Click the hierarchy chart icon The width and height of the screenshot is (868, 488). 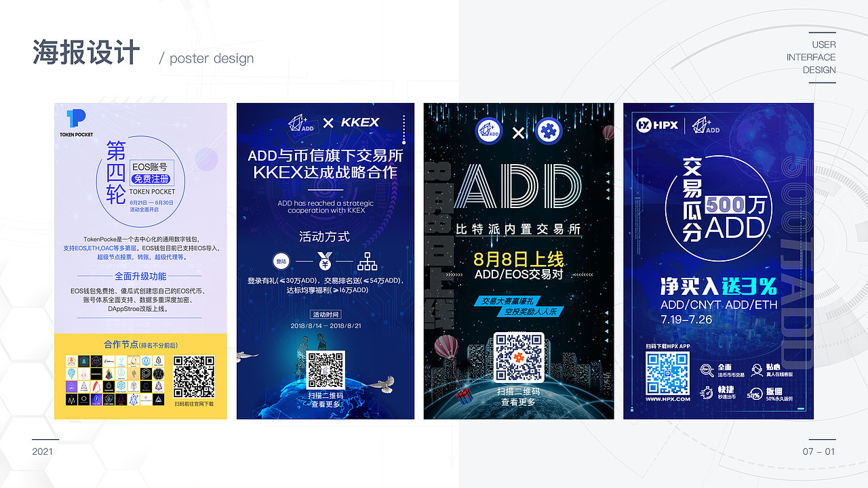pos(368,262)
